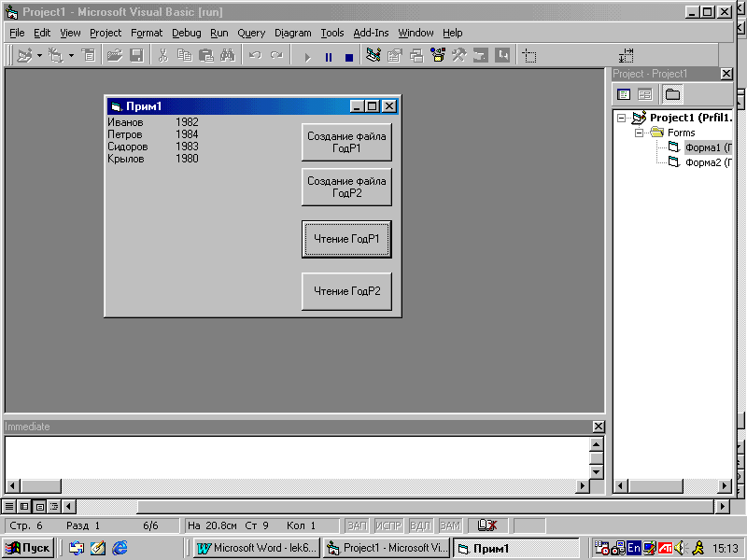Click the Save Project floppy icon
747x560 pixels.
click(x=136, y=56)
